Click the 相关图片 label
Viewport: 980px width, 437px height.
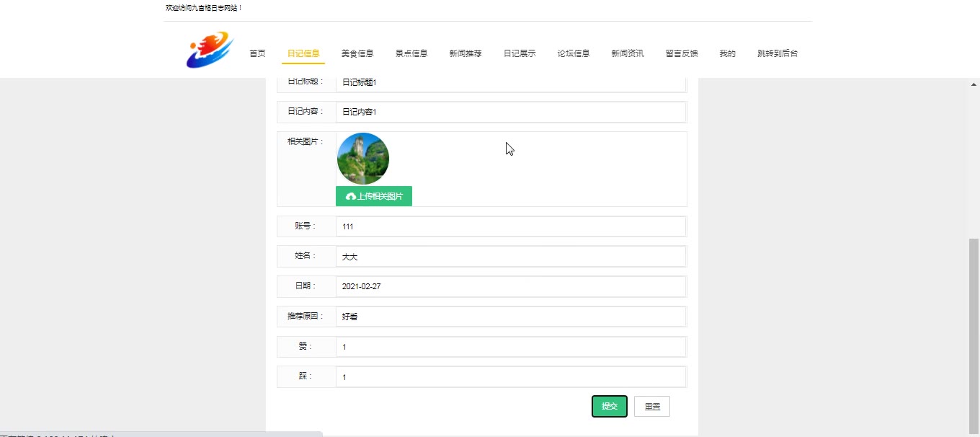(306, 141)
